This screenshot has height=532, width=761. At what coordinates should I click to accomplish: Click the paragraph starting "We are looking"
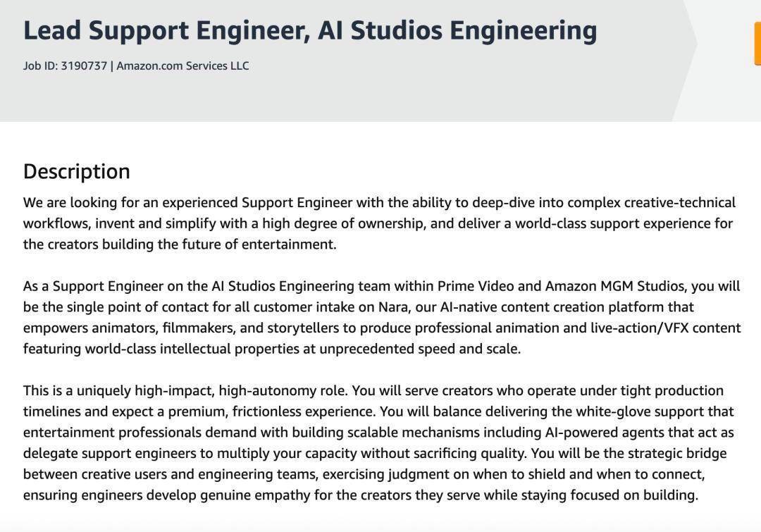point(379,223)
